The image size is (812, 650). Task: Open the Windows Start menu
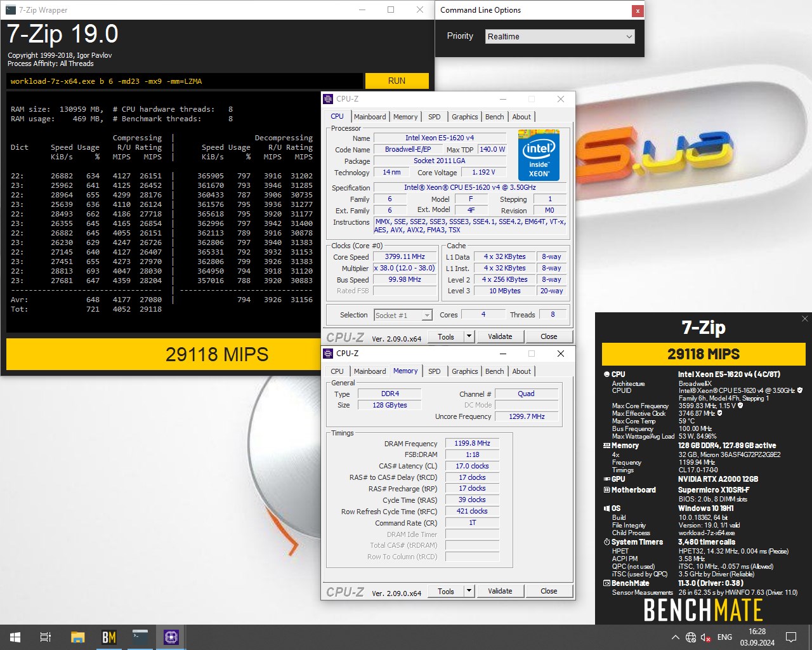[15, 637]
